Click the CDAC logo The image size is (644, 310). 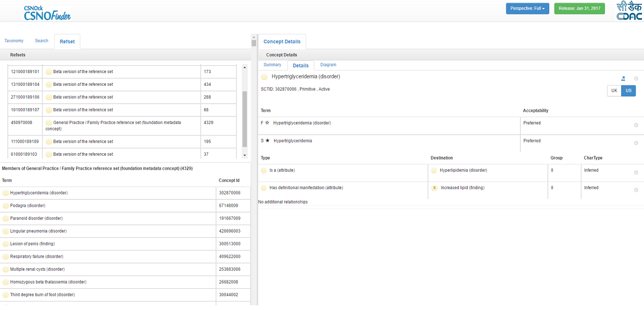tap(629, 11)
